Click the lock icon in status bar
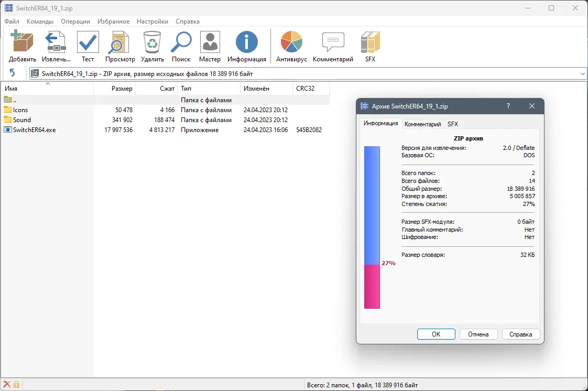The width and height of the screenshot is (588, 391). pyautogui.click(x=16, y=384)
